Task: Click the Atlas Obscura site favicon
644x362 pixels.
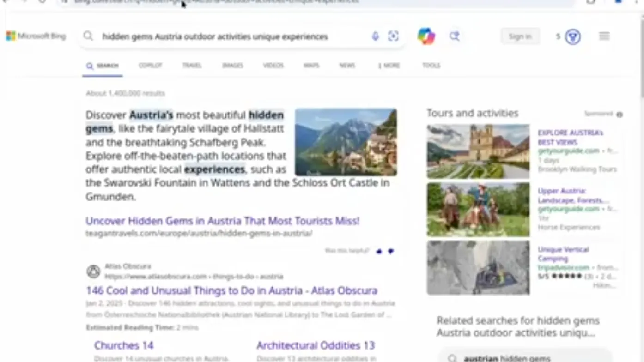Action: click(93, 271)
